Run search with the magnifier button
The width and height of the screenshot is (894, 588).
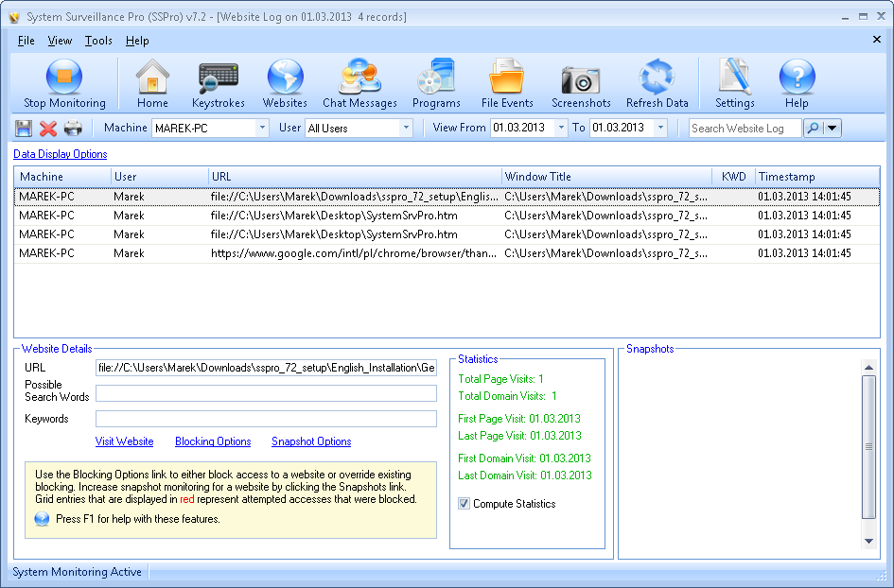(x=813, y=129)
